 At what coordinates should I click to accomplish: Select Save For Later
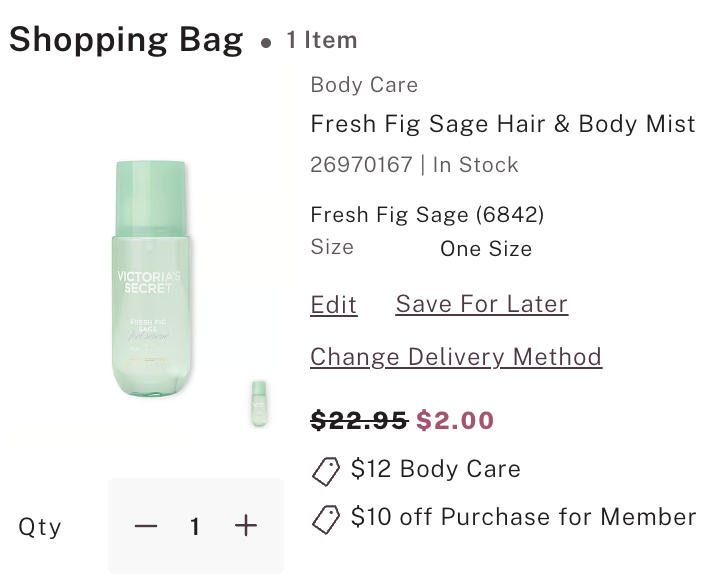pos(482,305)
